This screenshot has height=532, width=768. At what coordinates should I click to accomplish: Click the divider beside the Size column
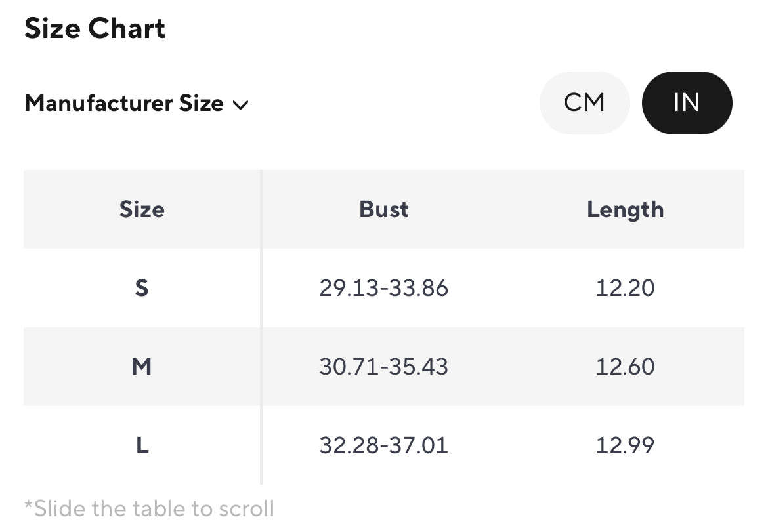click(x=261, y=328)
